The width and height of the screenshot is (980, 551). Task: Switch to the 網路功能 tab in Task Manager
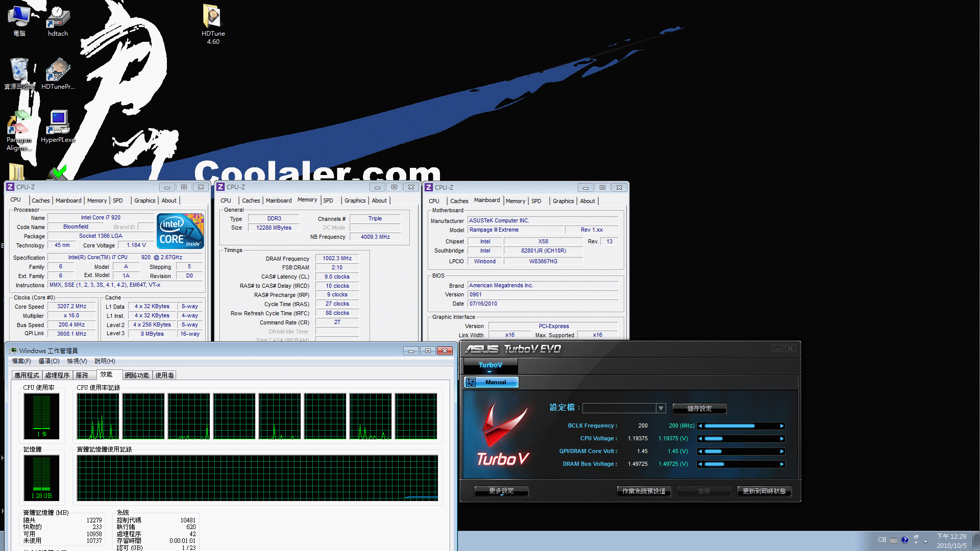click(x=137, y=375)
